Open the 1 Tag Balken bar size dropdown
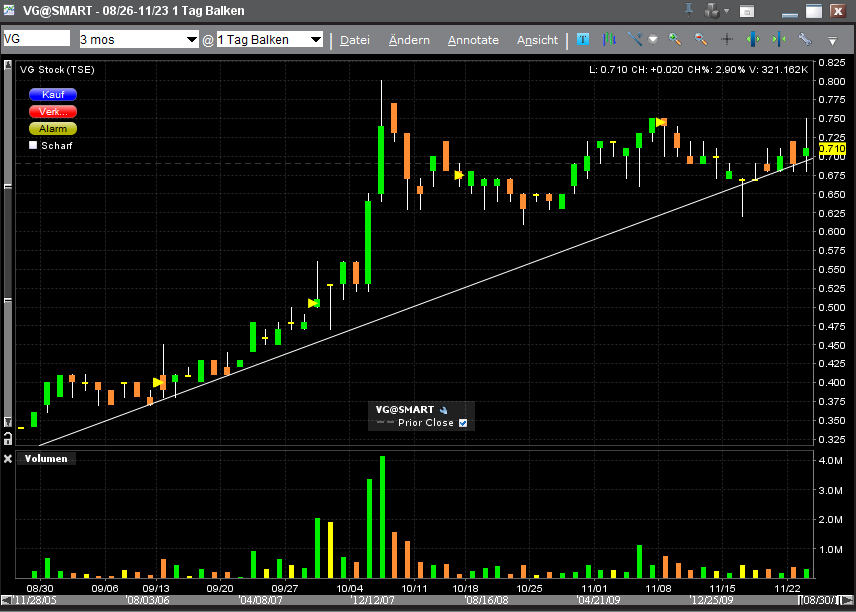856x612 pixels. (x=270, y=39)
